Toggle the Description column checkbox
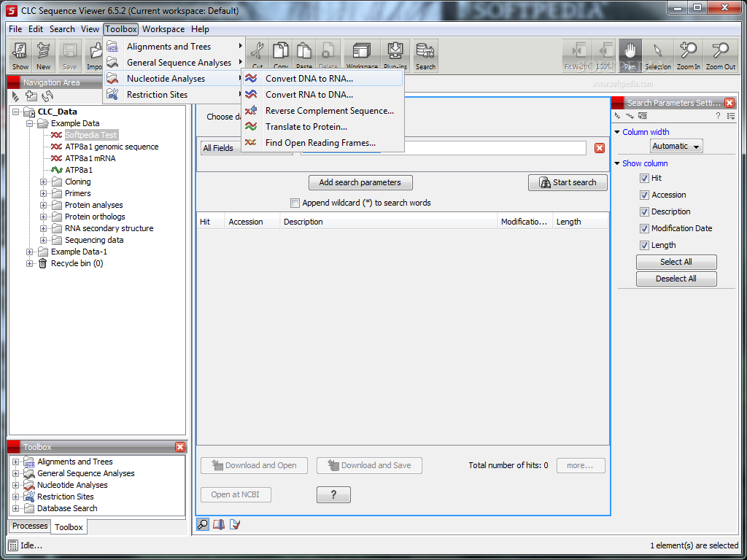The height and width of the screenshot is (560, 747). [644, 212]
